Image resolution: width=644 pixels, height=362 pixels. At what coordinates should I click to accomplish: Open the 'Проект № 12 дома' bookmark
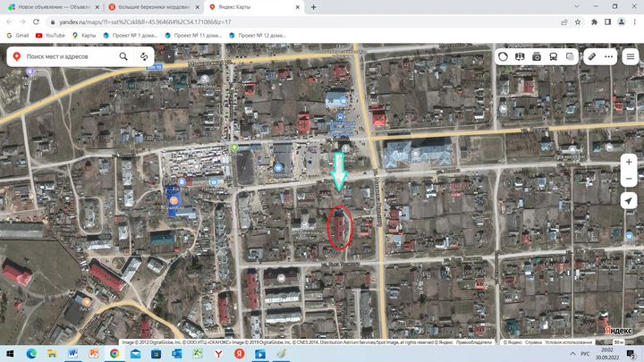point(257,35)
